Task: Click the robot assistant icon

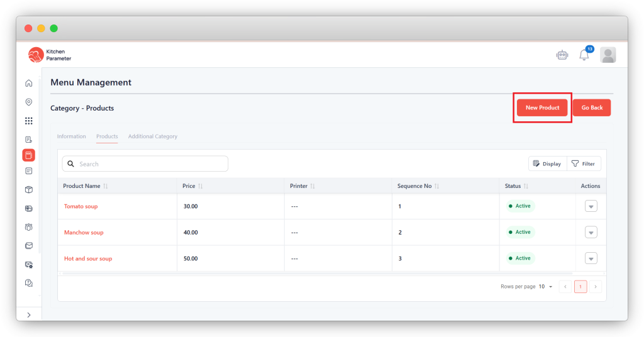Action: pyautogui.click(x=562, y=55)
